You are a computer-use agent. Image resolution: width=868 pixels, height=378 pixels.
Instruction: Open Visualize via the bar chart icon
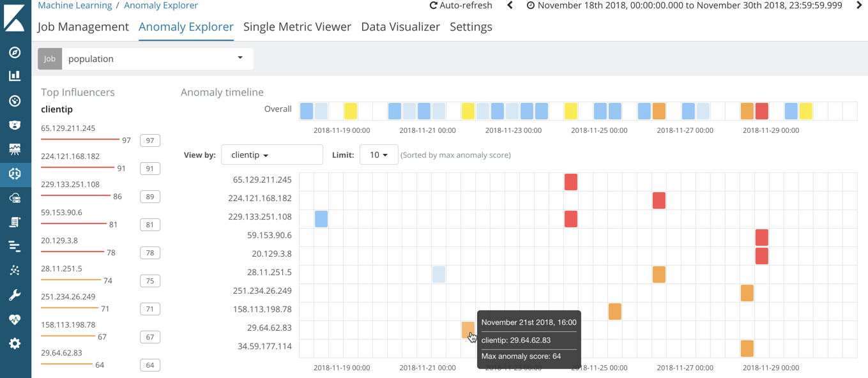(x=15, y=76)
